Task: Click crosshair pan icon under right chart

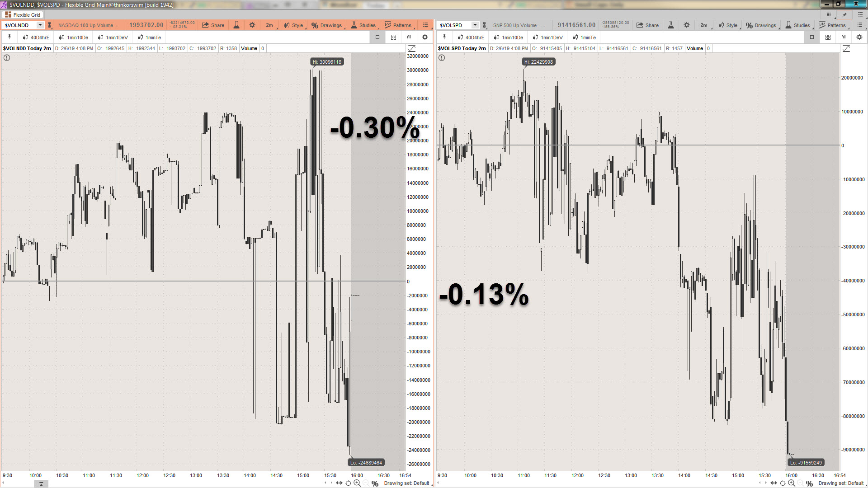Action: 783,483
